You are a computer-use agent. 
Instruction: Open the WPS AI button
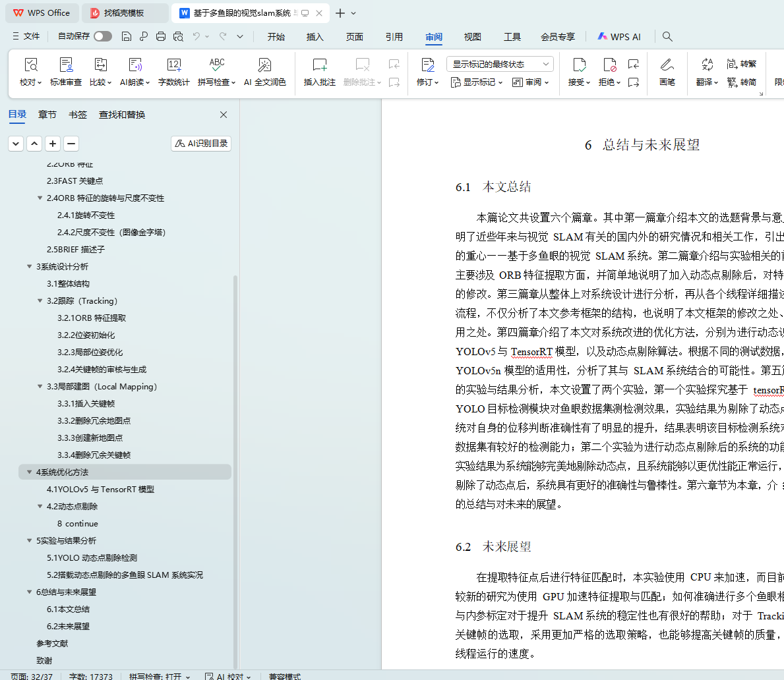[618, 37]
